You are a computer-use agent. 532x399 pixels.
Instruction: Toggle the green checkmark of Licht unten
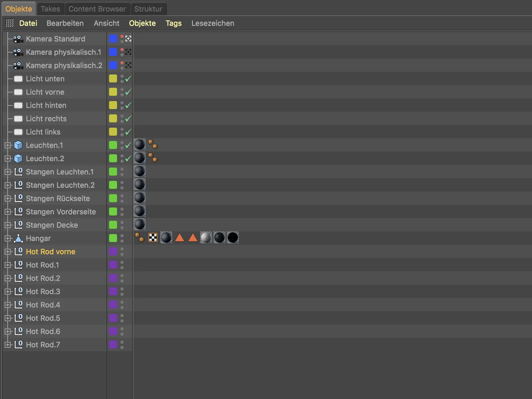128,79
